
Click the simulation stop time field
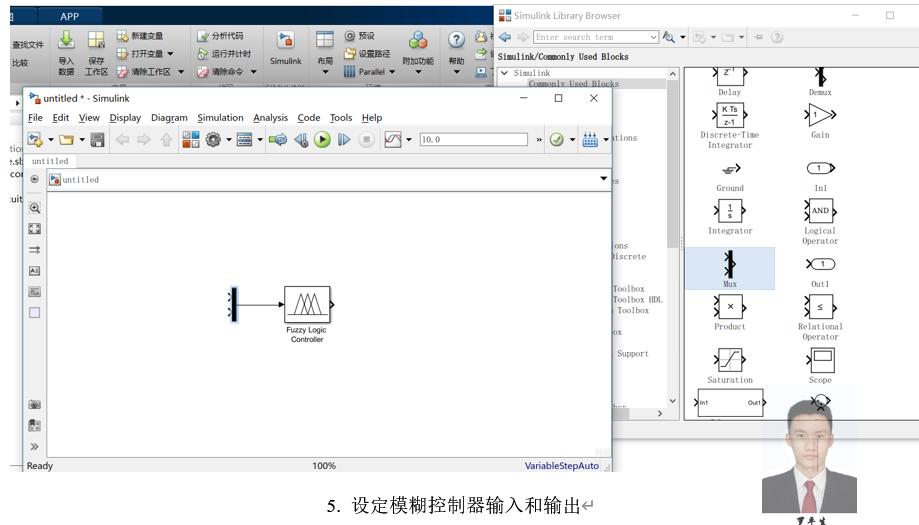coord(474,139)
